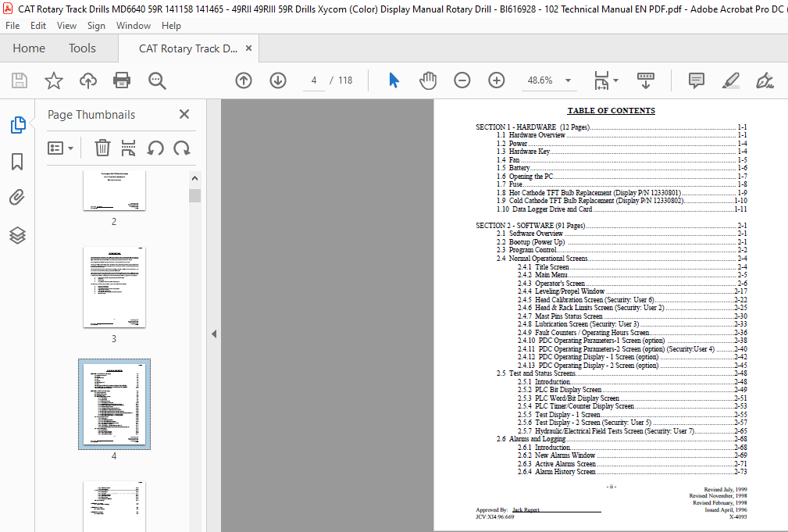Image resolution: width=788 pixels, height=532 pixels.
Task: Bookmark file with the star icon
Action: 54,80
